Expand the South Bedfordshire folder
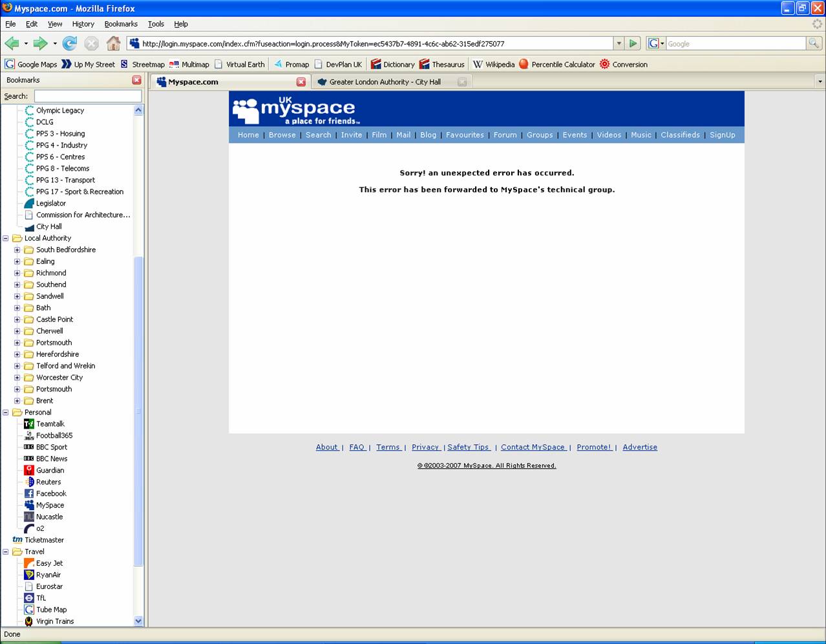Screen dimensions: 826x644 (x=17, y=250)
